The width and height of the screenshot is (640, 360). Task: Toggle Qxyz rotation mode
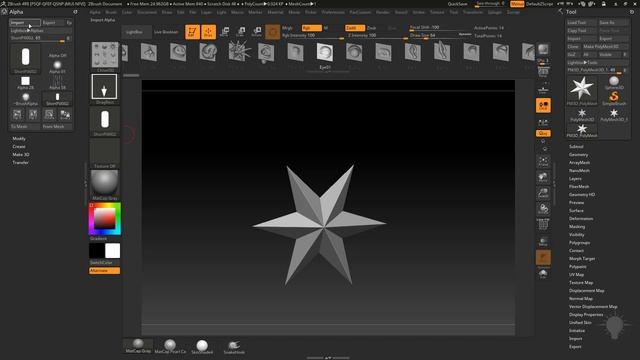[543, 133]
